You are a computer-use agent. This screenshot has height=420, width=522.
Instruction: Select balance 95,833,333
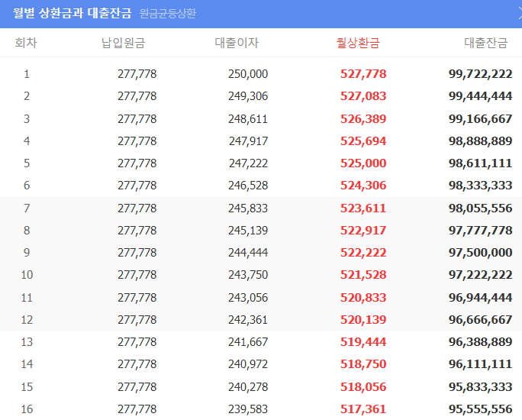[x=480, y=387]
